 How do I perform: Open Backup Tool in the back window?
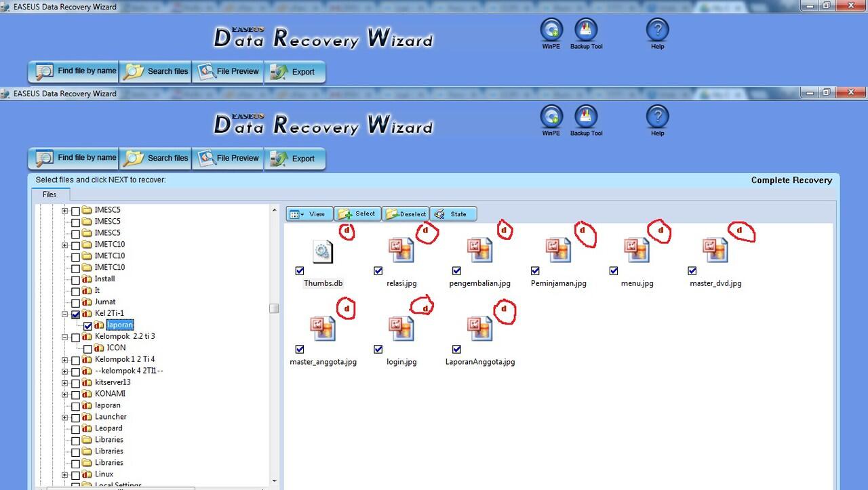(x=586, y=35)
